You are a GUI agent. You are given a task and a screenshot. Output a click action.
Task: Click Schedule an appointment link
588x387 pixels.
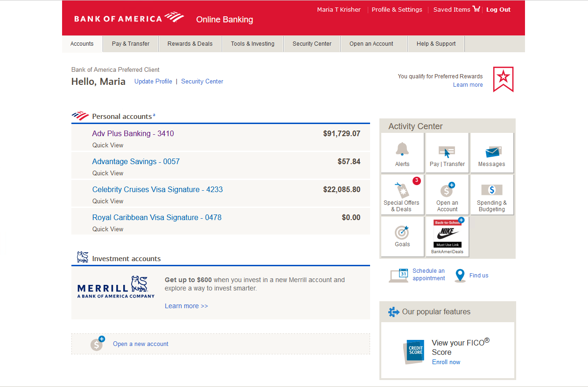pos(429,275)
